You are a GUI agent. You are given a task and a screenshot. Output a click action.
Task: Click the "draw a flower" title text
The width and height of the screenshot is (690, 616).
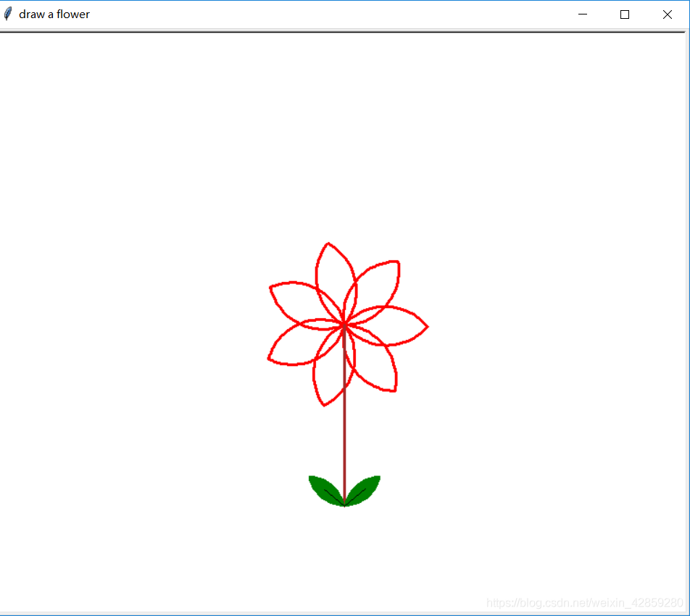pyautogui.click(x=54, y=14)
